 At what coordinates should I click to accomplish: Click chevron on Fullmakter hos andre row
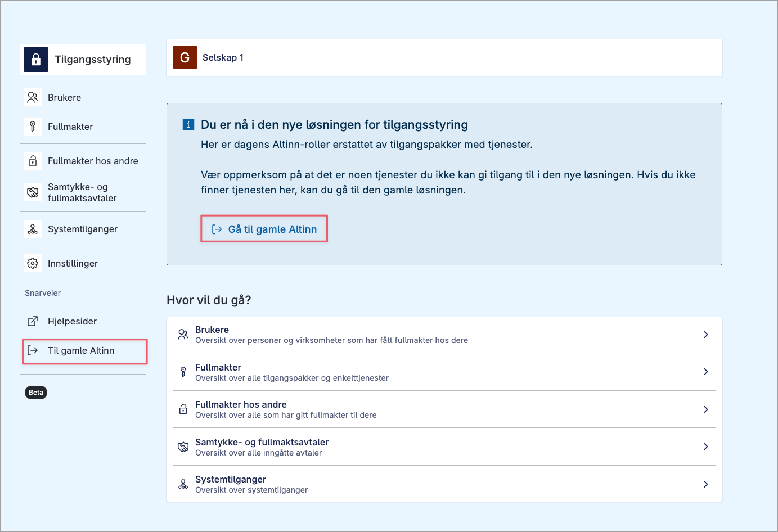[x=705, y=409]
